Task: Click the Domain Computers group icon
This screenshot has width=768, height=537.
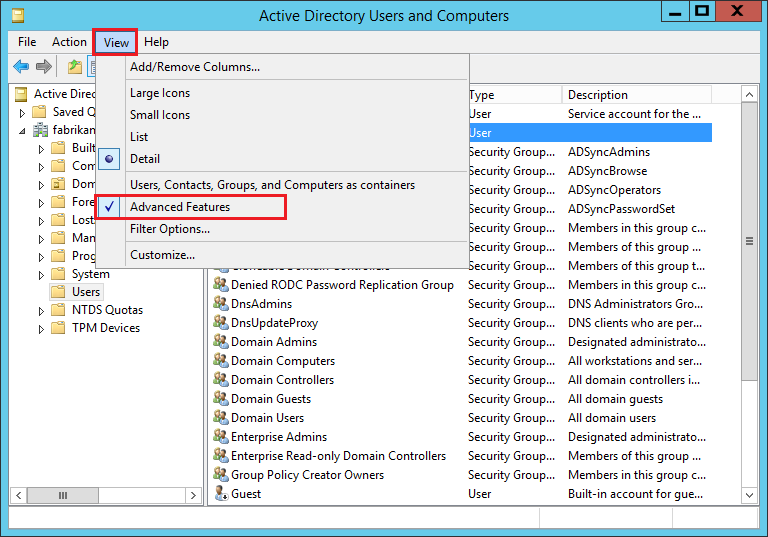Action: pos(221,361)
